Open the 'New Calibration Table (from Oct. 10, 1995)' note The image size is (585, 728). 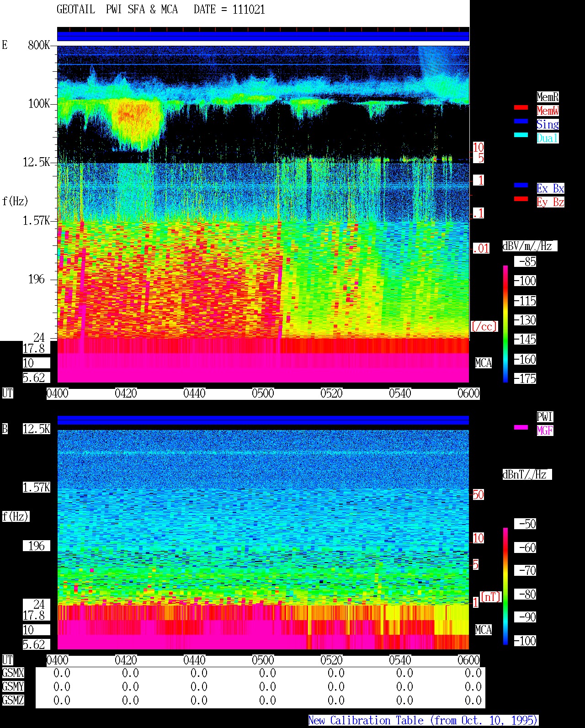point(423,721)
